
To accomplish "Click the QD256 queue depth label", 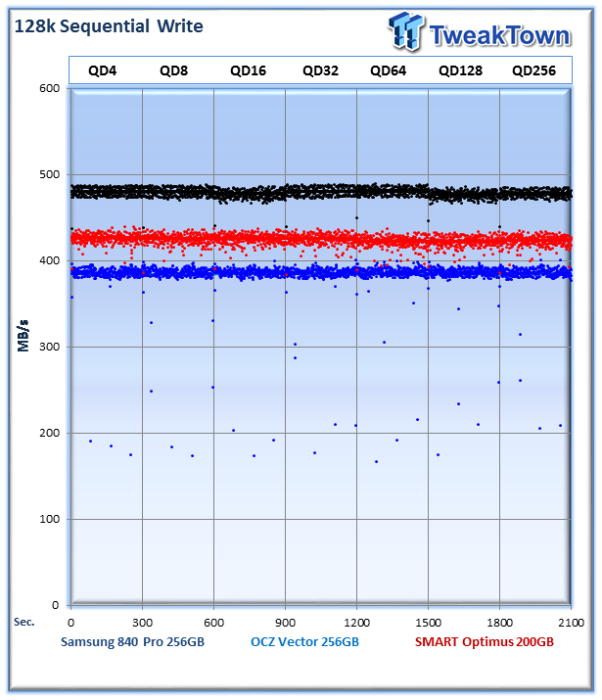I will (533, 70).
